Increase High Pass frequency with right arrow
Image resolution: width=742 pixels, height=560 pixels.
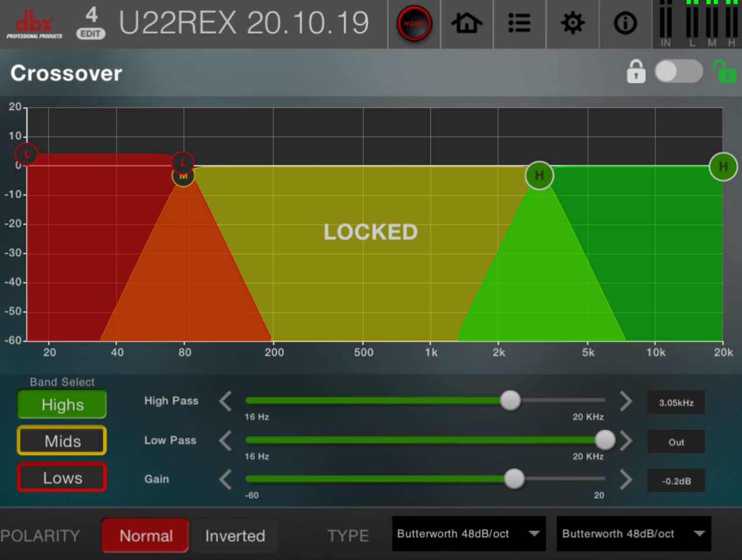pos(625,401)
